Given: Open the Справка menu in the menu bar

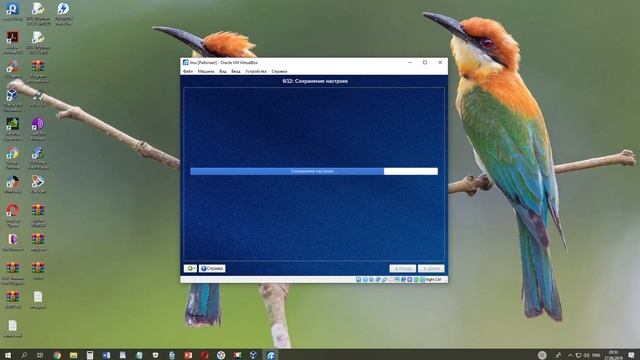Looking at the screenshot, I should (279, 71).
